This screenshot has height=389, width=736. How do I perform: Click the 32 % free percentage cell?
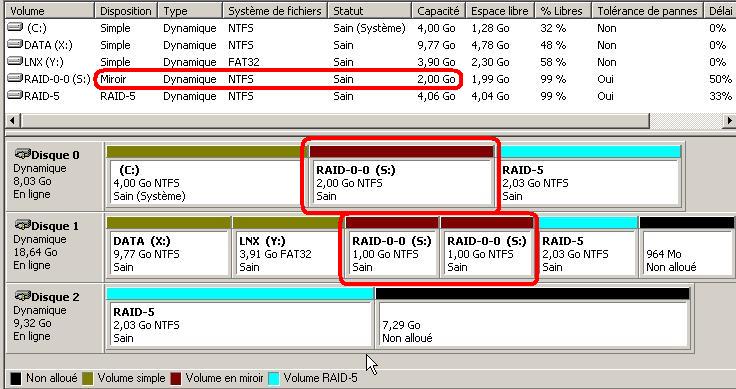553,28
